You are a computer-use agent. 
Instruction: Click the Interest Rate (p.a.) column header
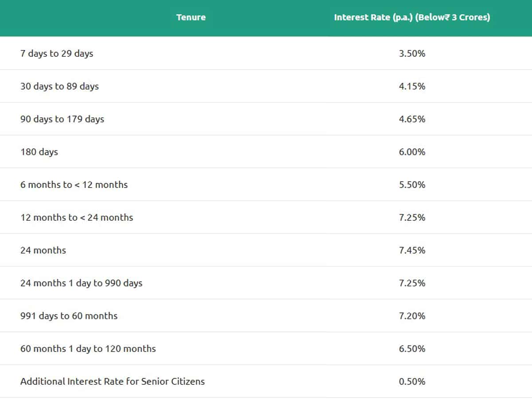412,17
